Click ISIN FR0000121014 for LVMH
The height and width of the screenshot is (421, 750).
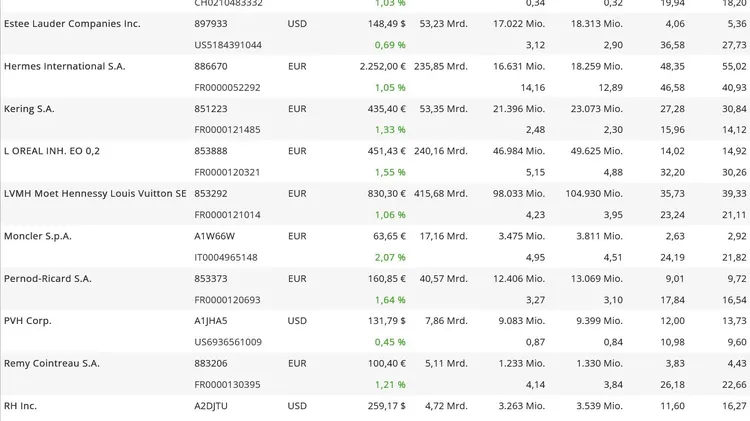(227, 215)
